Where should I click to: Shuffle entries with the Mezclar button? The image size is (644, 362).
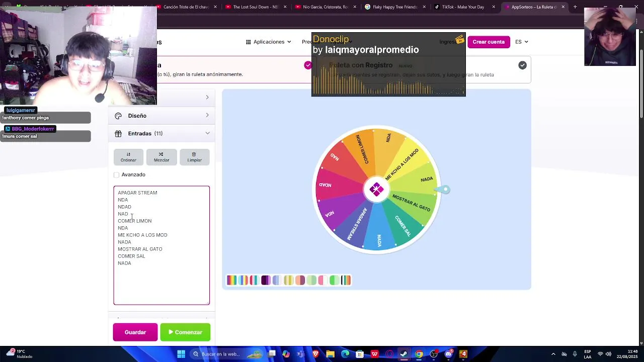162,157
